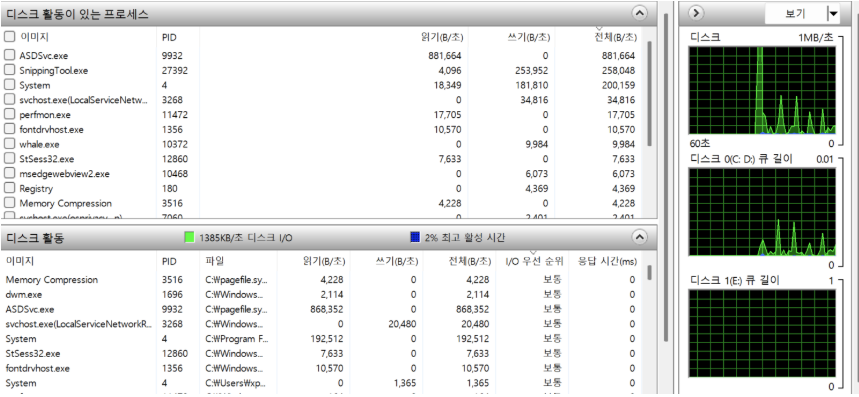Screen dimensions: 859x397
Task: Collapse the 디스크 활동 section chevron
Action: 639,237
